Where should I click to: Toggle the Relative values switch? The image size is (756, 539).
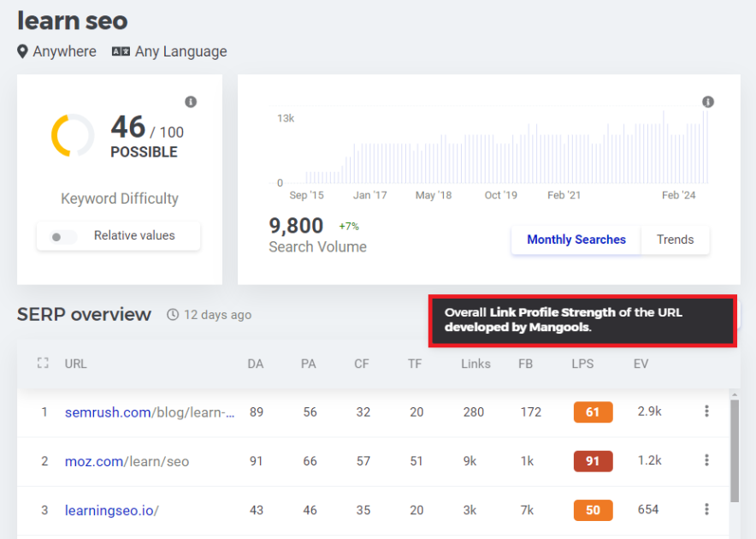click(x=63, y=236)
